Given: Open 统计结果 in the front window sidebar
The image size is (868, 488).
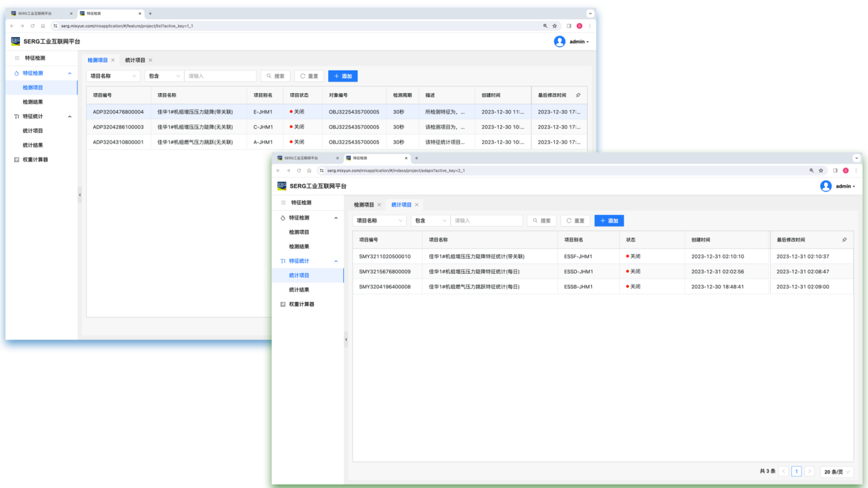Looking at the screenshot, I should click(x=299, y=290).
